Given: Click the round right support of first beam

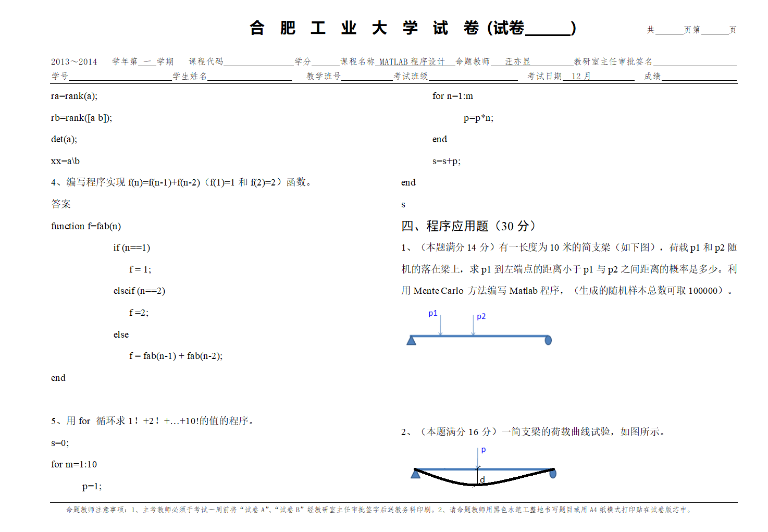Looking at the screenshot, I should (x=548, y=340).
